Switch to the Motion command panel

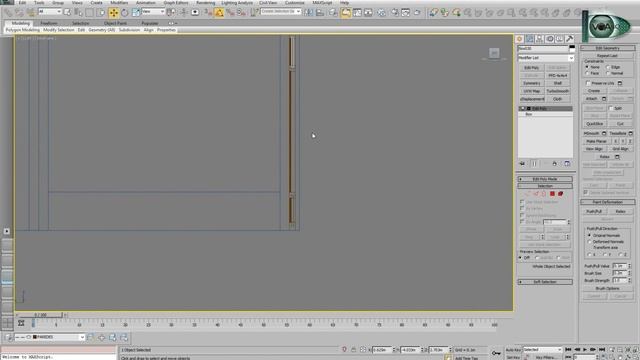549,39
